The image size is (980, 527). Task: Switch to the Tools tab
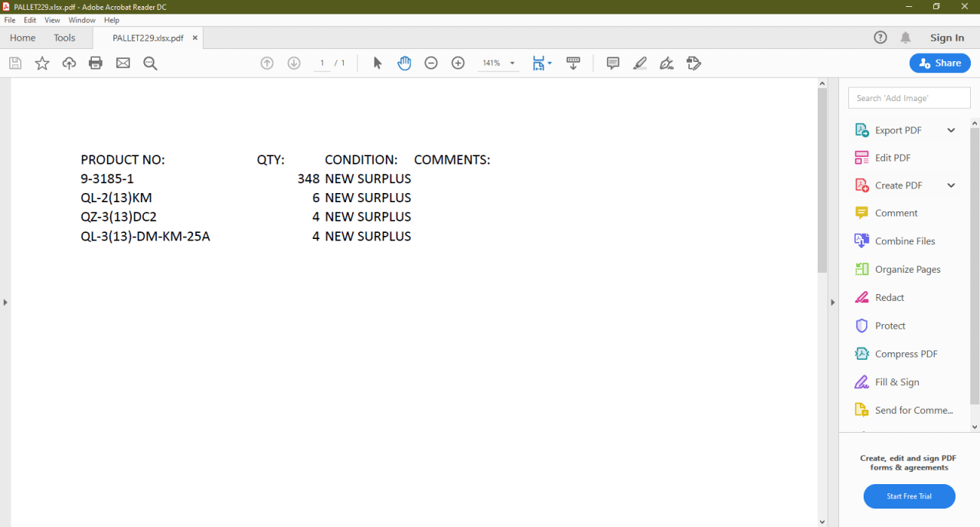[x=64, y=38]
